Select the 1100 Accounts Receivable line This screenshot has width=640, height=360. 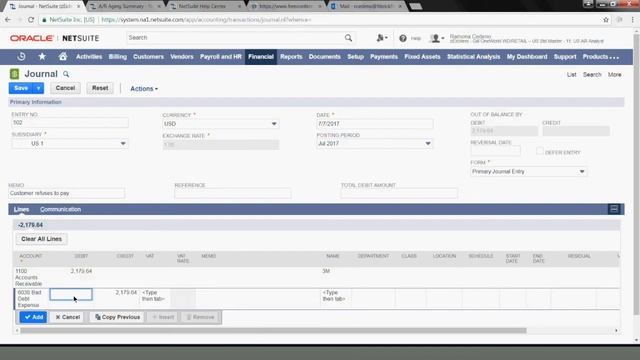[316, 277]
